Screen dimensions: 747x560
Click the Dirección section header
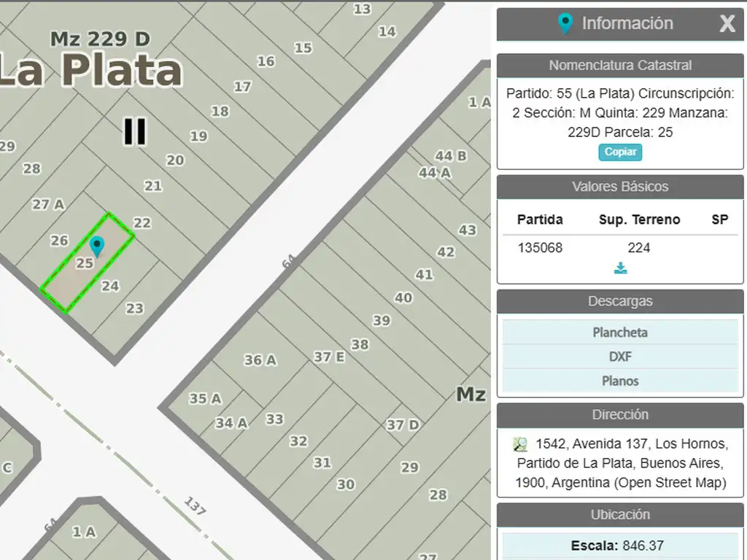click(620, 415)
